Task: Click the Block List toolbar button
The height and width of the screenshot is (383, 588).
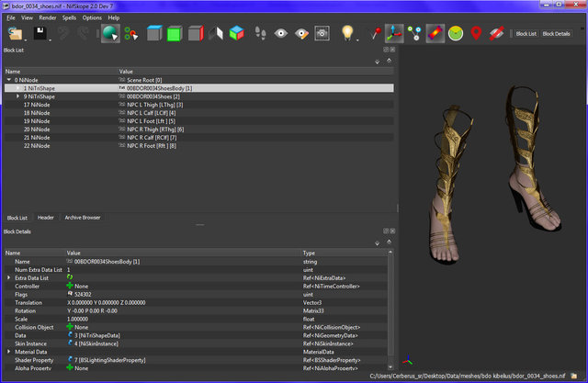Action: click(526, 34)
